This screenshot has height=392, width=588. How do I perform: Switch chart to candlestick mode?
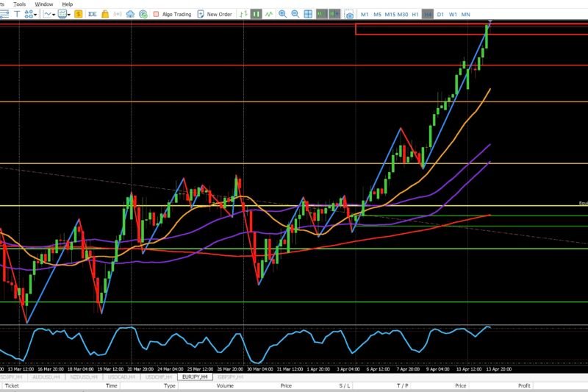coord(256,14)
